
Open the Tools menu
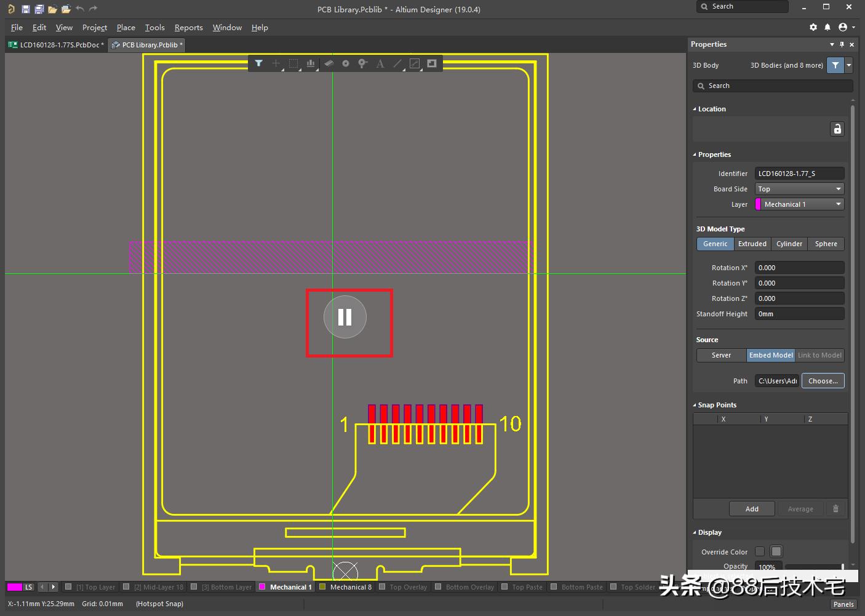pyautogui.click(x=154, y=27)
